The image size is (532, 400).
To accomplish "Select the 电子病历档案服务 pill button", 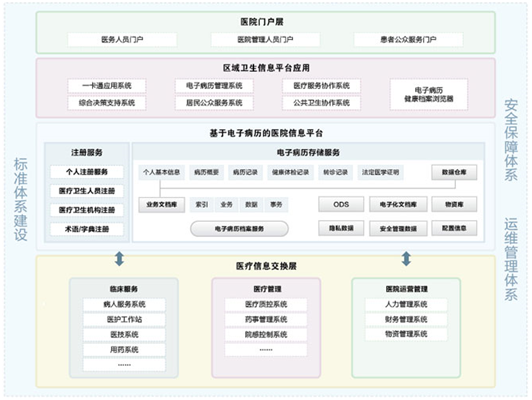I will (239, 229).
